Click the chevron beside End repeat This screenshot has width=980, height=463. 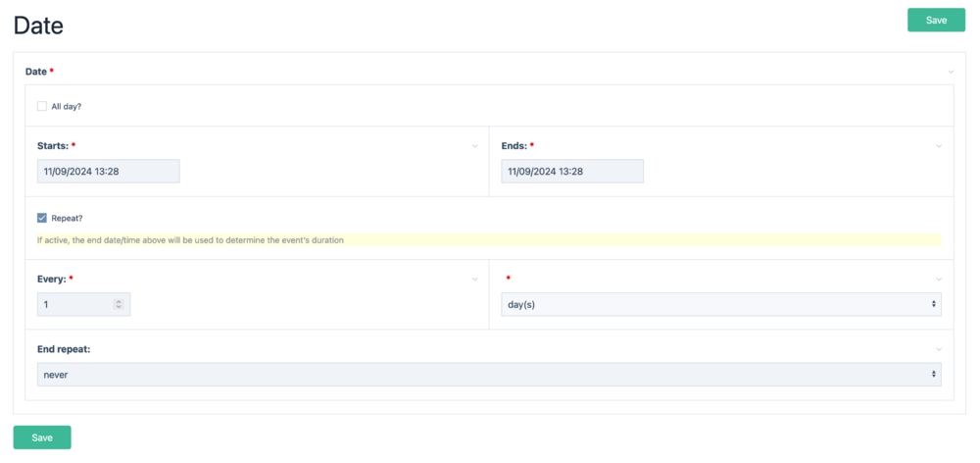point(938,349)
